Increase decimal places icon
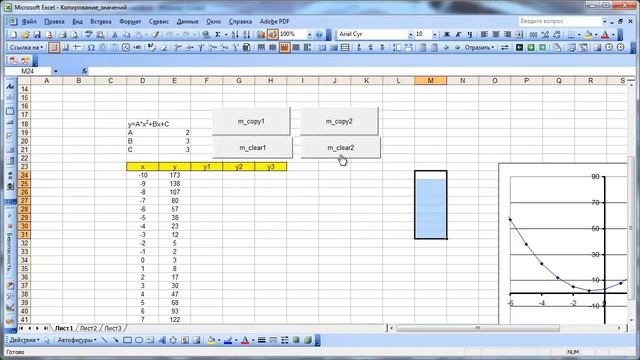The image size is (640, 360). [544, 35]
